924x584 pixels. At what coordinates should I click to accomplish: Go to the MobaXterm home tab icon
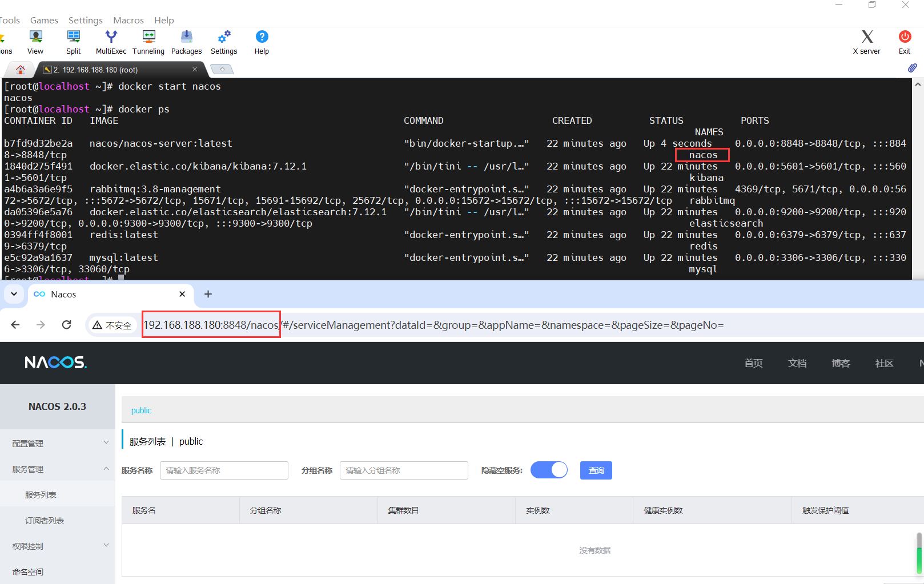(21, 70)
